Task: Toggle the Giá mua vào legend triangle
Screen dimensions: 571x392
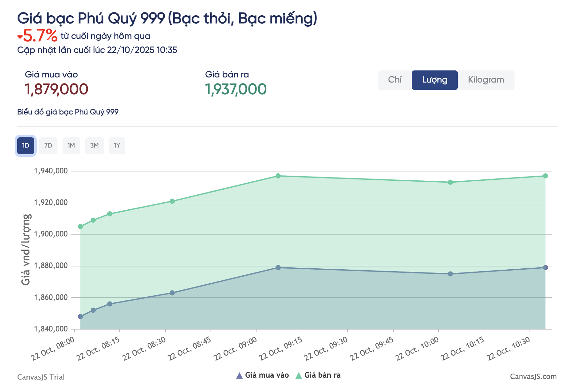Action: coord(239,376)
